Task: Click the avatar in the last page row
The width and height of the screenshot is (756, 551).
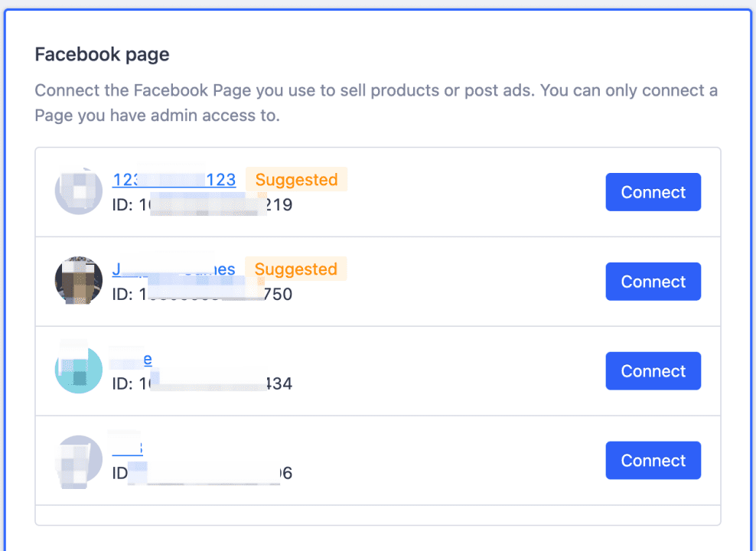Action: tap(79, 459)
